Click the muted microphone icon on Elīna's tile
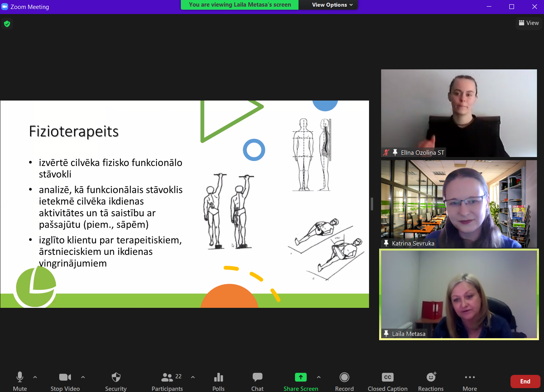 [386, 152]
